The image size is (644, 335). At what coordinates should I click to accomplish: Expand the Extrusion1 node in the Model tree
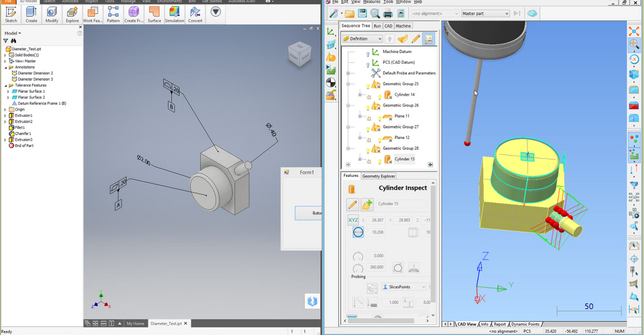point(4,115)
